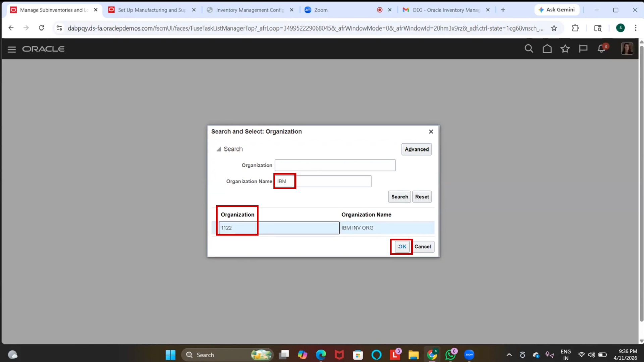Sort by Organization Name column header
This screenshot has height=362, width=644.
pos(366,215)
